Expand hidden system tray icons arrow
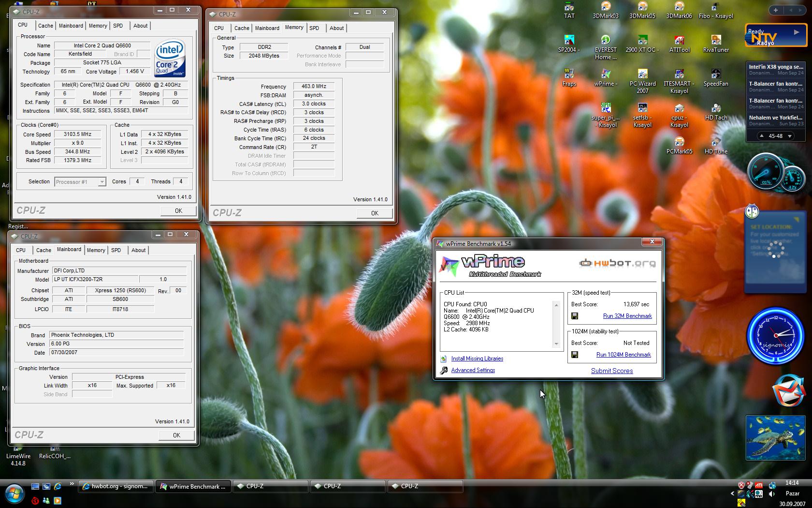Screen dimensions: 812x508 click(x=732, y=493)
